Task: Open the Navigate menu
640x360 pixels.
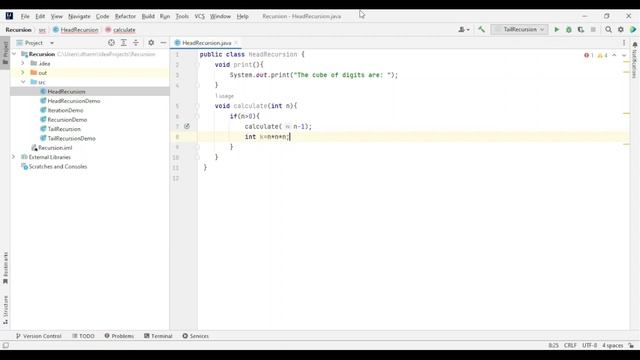Action: click(79, 16)
